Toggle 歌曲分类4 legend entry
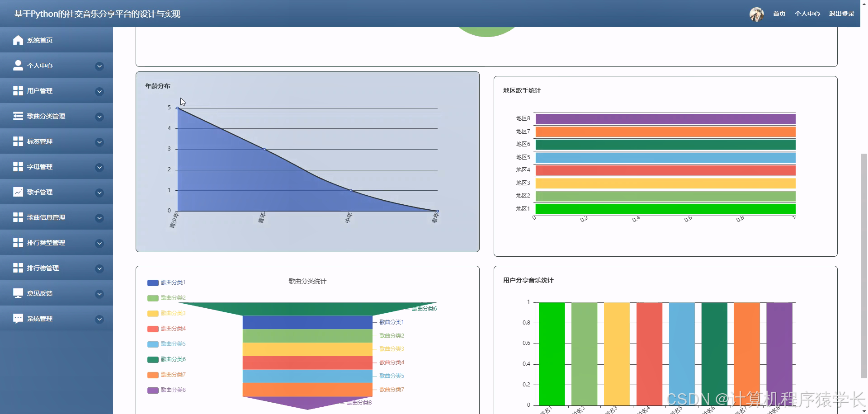This screenshot has height=414, width=868. coord(166,329)
